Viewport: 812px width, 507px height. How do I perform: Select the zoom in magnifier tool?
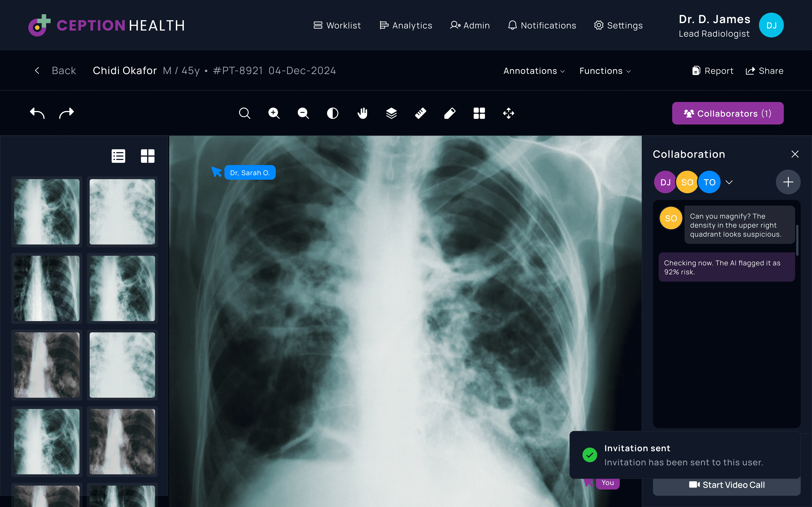click(x=274, y=113)
